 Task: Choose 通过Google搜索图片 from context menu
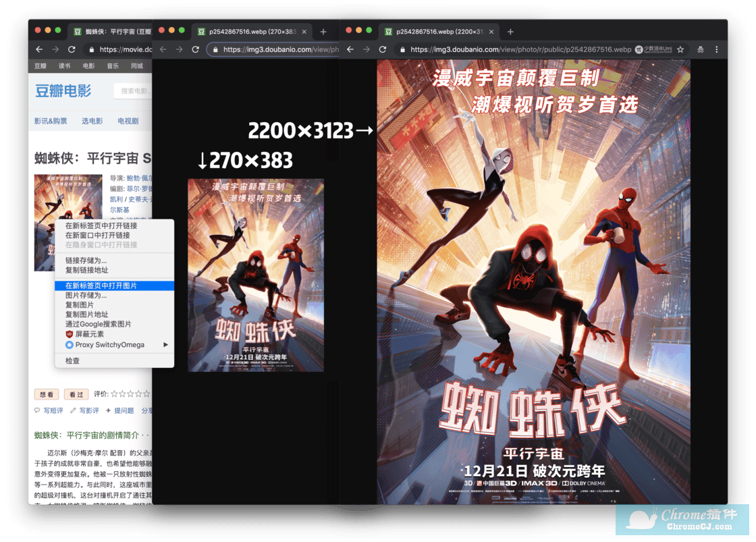point(114,324)
